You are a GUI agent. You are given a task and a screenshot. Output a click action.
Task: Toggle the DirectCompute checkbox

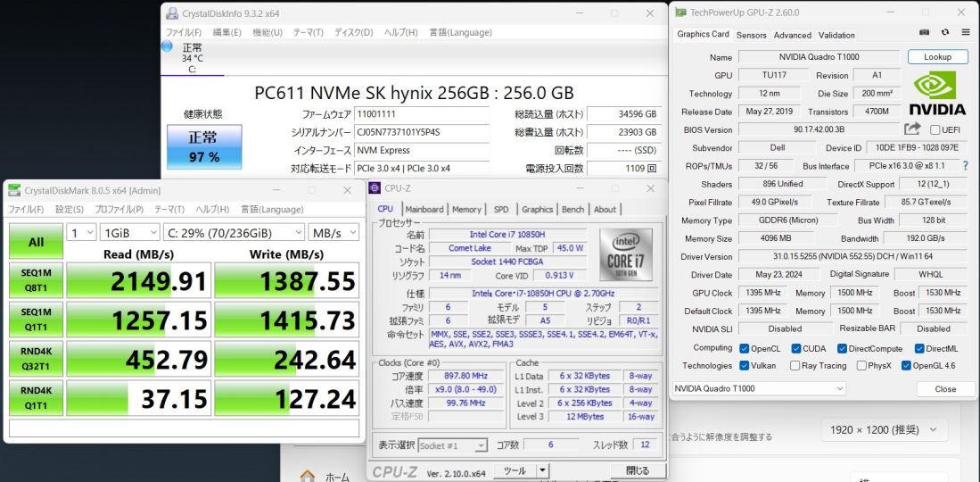[842, 348]
